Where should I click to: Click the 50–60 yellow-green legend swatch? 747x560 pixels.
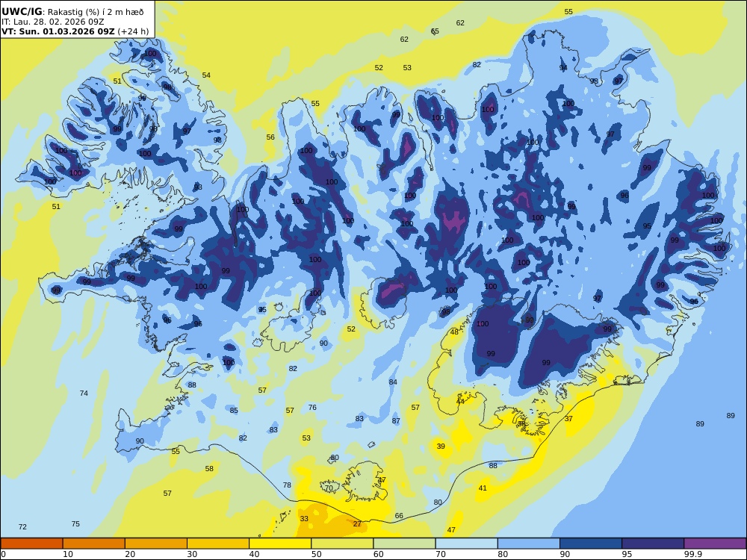(342, 544)
